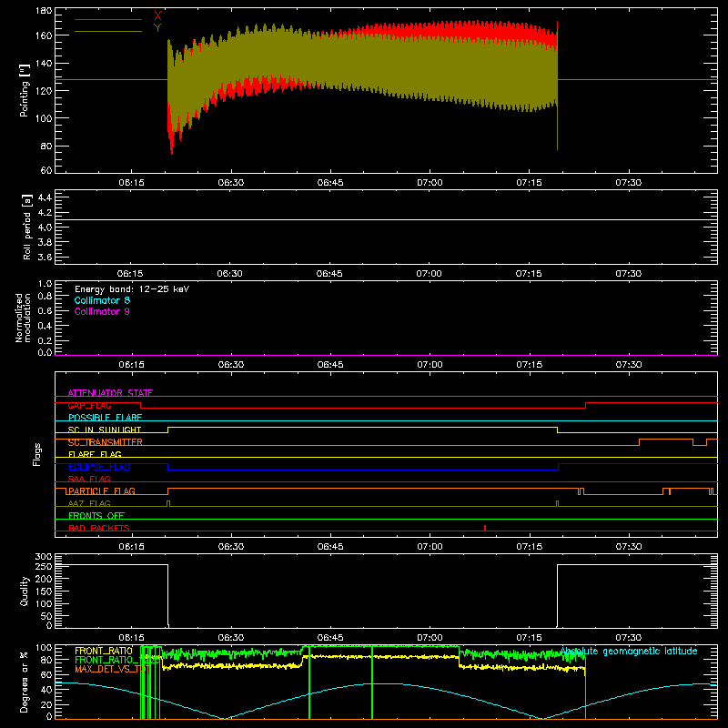This screenshot has height=728, width=728.
Task: Click the SC_TRANSMITTER flag label
Action: [x=105, y=442]
